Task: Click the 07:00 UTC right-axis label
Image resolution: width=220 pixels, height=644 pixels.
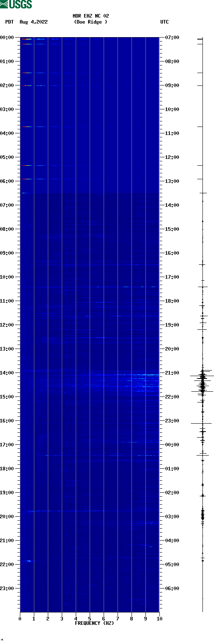Action: (172, 38)
